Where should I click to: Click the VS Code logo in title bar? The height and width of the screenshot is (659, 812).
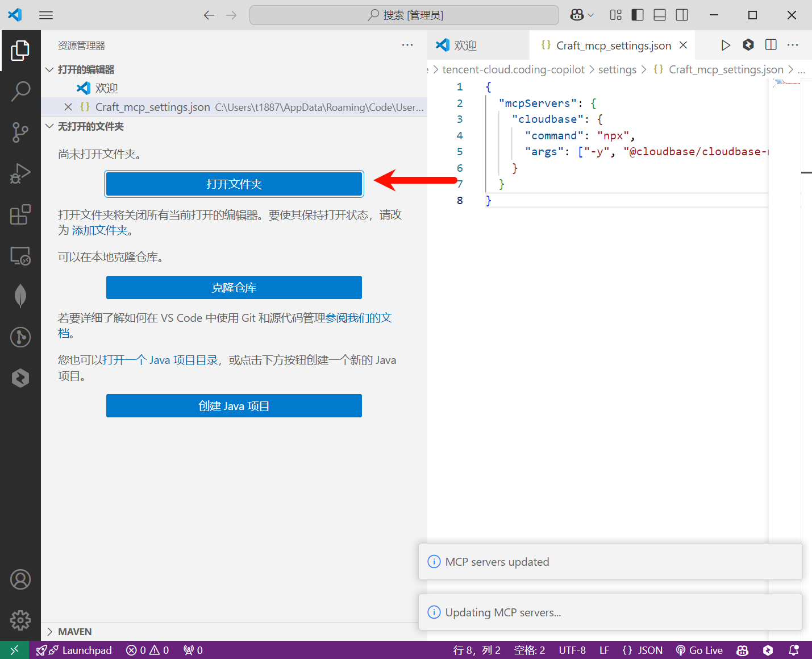point(15,15)
